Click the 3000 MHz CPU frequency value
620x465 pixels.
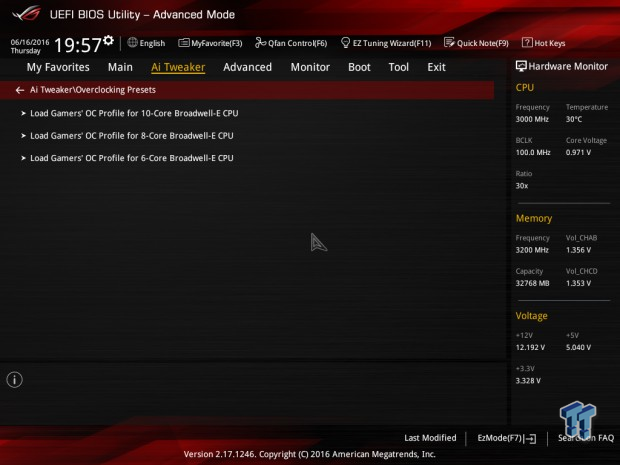532,119
